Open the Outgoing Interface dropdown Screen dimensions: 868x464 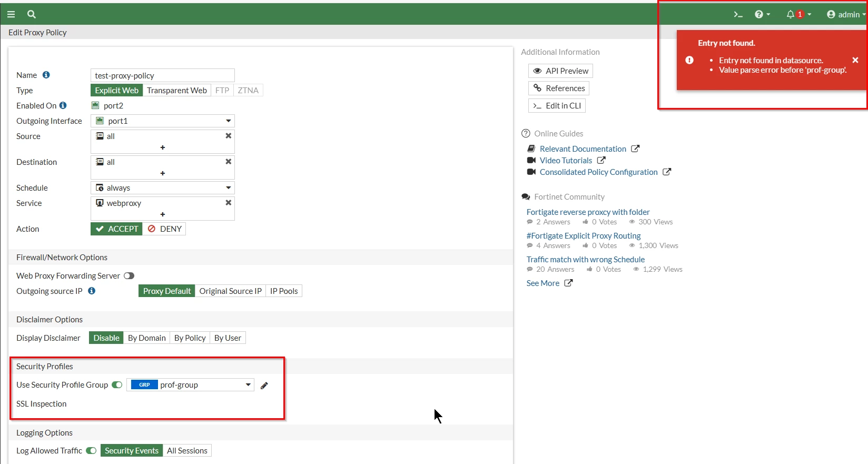[x=163, y=121]
